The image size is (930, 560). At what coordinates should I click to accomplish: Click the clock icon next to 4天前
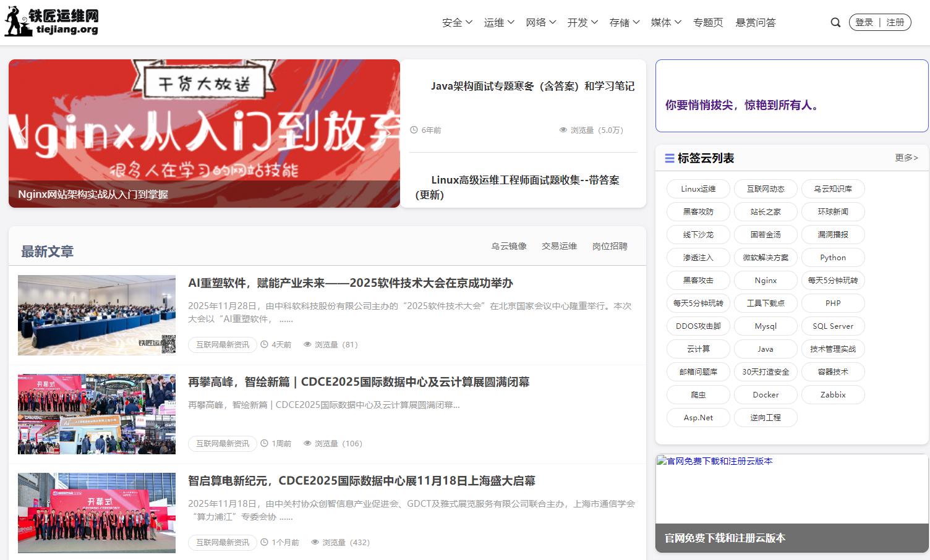pos(263,344)
